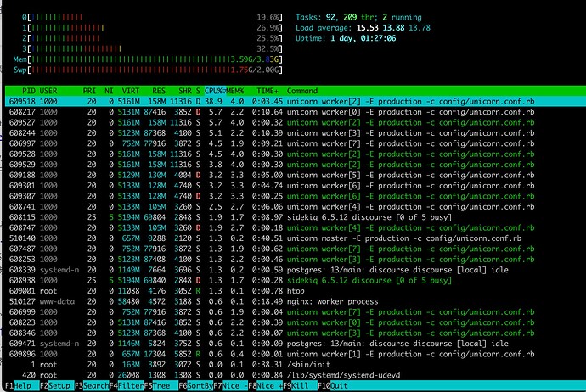Sort by RES column header
The height and width of the screenshot is (392, 586).
159,91
